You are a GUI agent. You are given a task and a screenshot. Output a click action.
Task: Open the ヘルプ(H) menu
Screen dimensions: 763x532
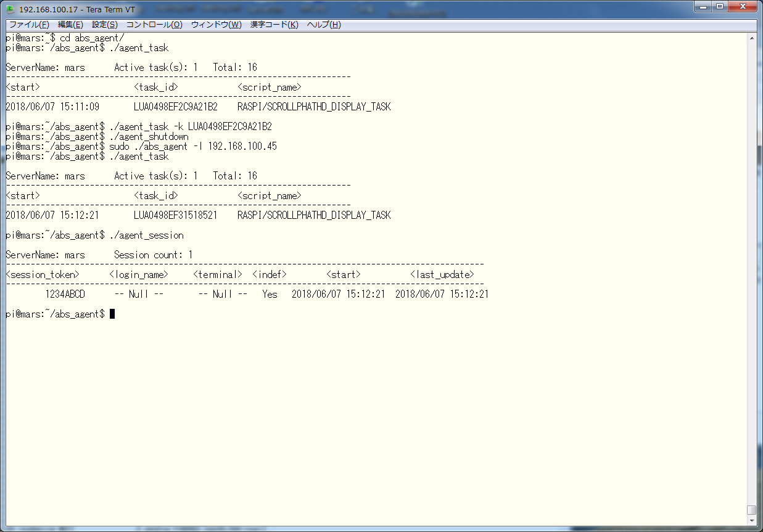click(x=323, y=25)
